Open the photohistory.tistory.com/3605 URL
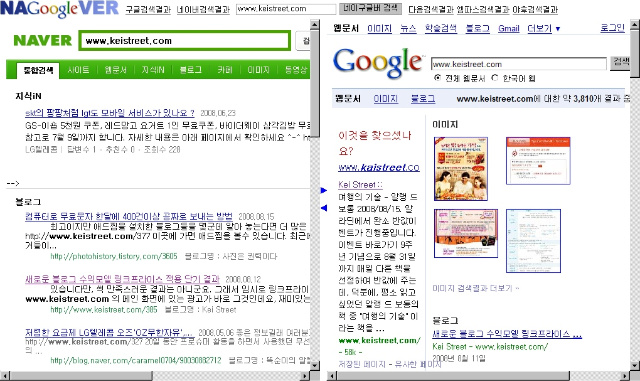640x381 pixels. click(x=114, y=256)
